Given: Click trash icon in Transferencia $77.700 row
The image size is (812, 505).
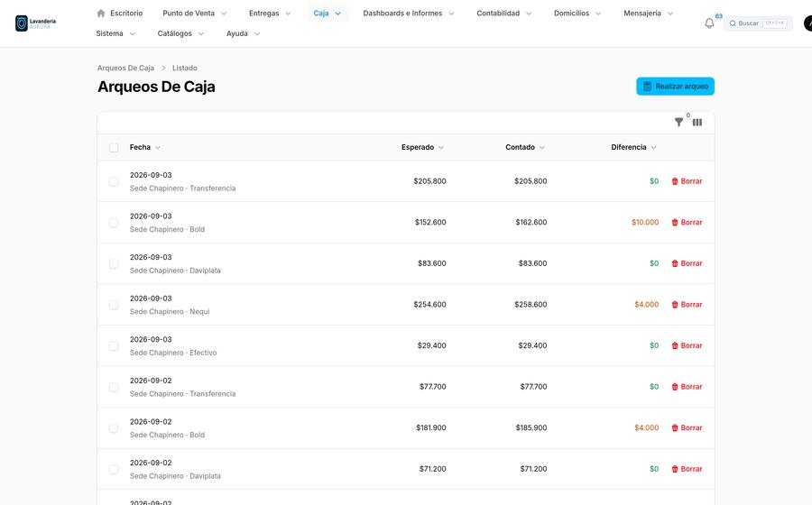Looking at the screenshot, I should coord(675,387).
